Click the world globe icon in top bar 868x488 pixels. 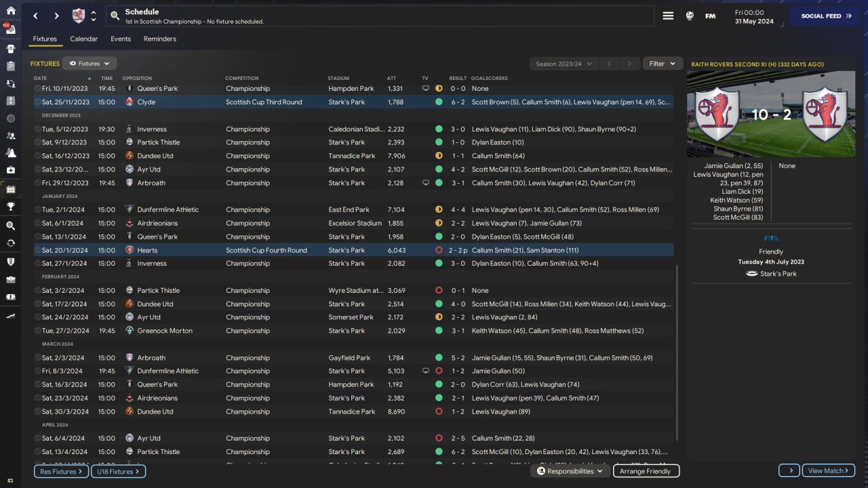pos(690,16)
